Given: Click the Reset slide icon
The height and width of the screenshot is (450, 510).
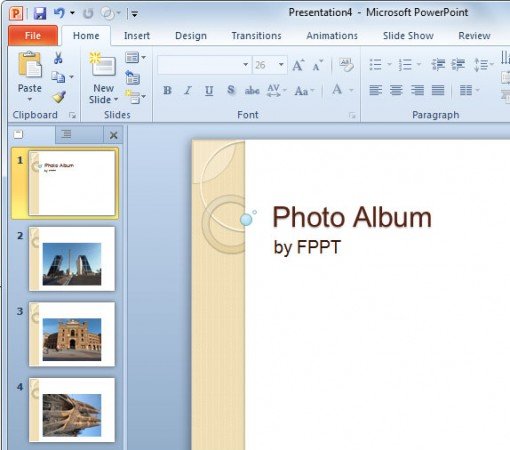Looking at the screenshot, I should tap(132, 77).
